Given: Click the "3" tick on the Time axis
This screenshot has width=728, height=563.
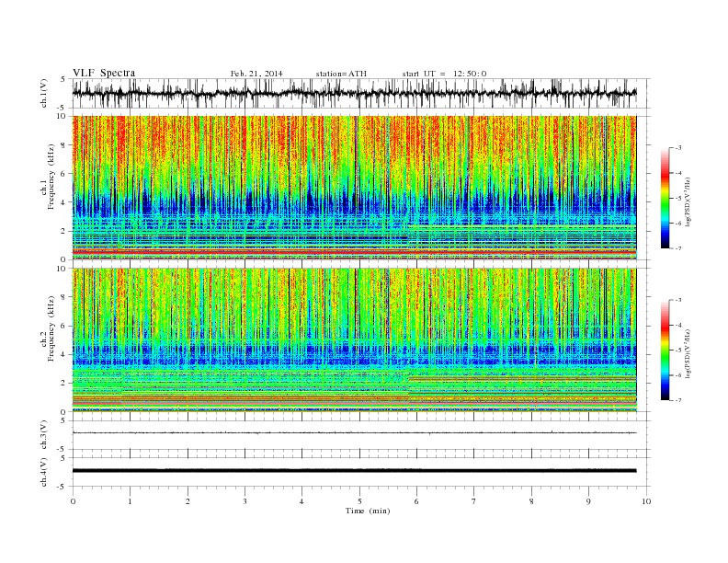Looking at the screenshot, I should 245,501.
